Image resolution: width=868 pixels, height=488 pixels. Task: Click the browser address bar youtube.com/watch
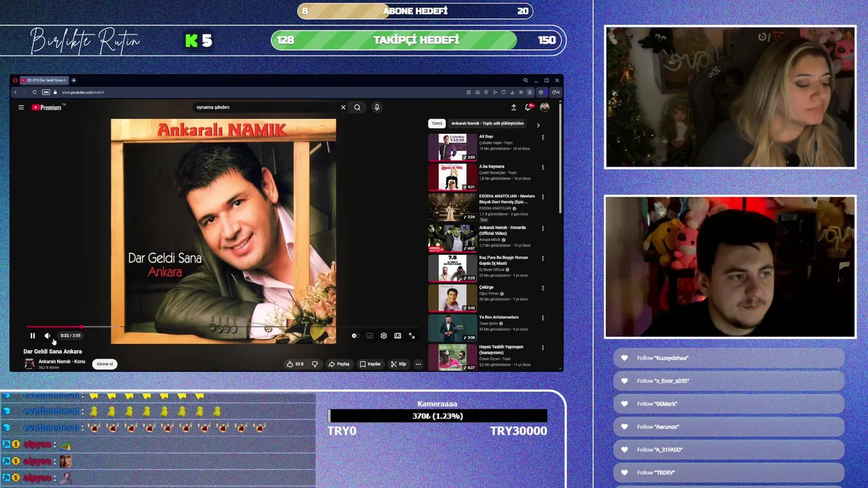[x=82, y=92]
